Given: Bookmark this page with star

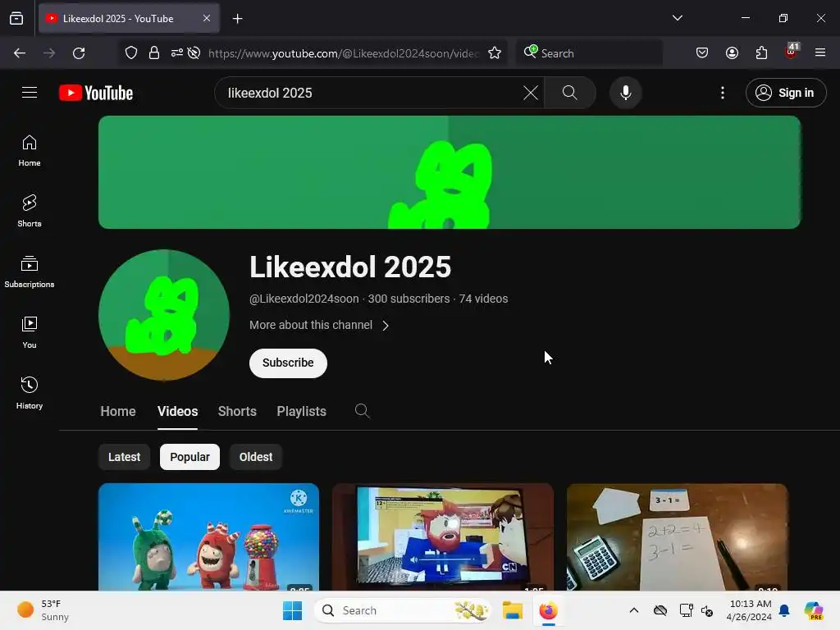Looking at the screenshot, I should point(495,53).
